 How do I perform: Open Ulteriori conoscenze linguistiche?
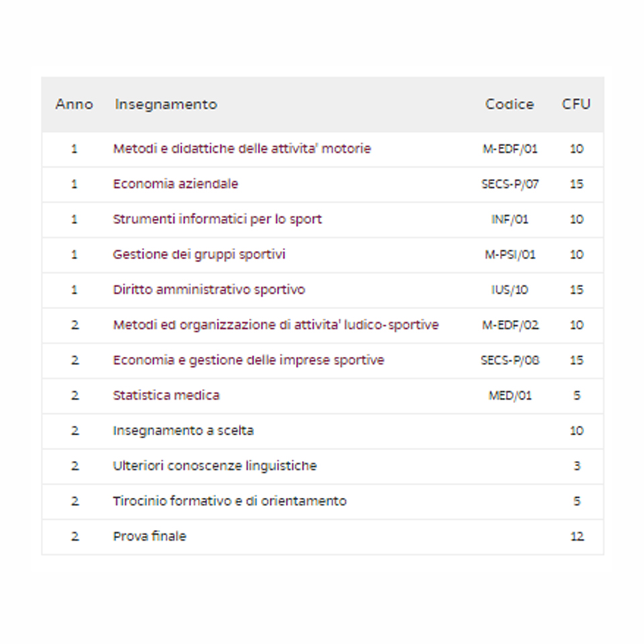pyautogui.click(x=215, y=466)
